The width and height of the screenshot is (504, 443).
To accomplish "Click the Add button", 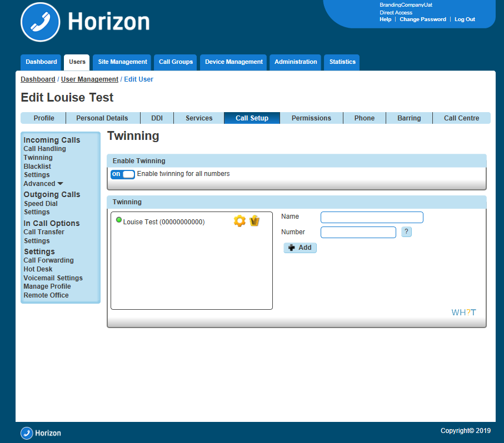I will tap(300, 248).
